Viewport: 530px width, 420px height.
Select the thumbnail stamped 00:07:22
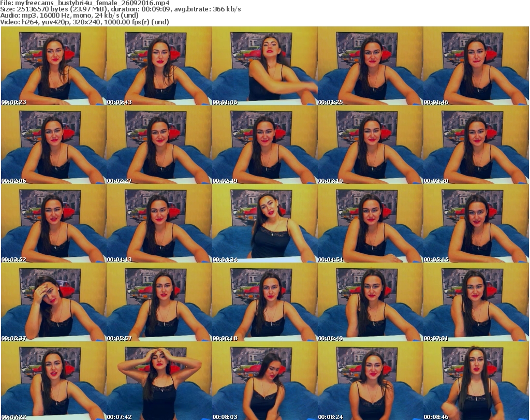tap(54, 381)
